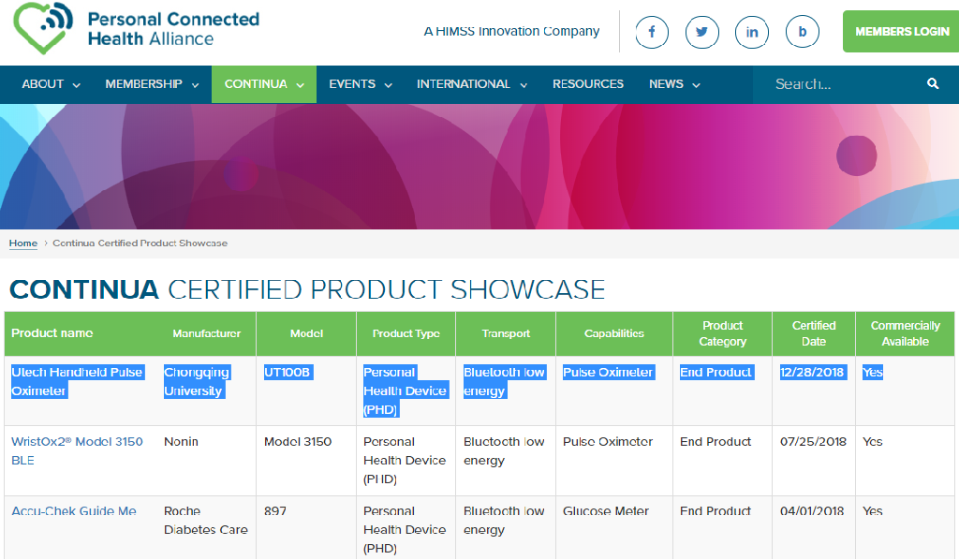The width and height of the screenshot is (959, 560).
Task: Click the Certified Date column header
Action: (x=814, y=333)
